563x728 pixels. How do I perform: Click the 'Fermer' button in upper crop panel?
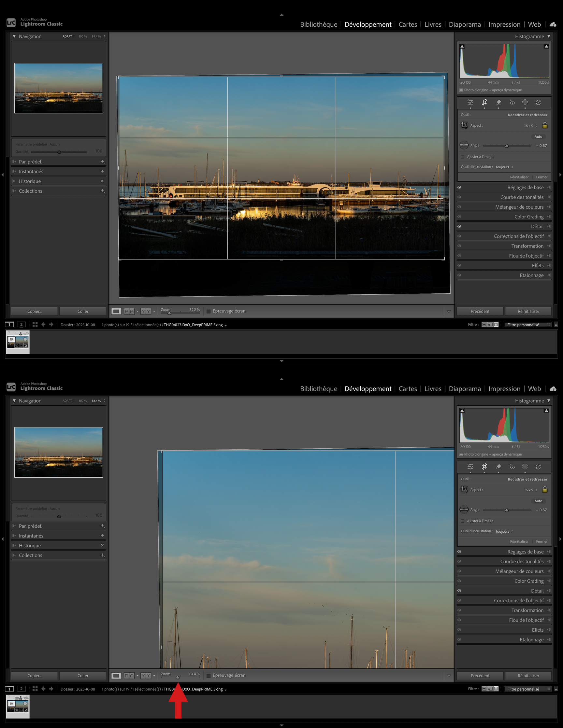tap(541, 177)
